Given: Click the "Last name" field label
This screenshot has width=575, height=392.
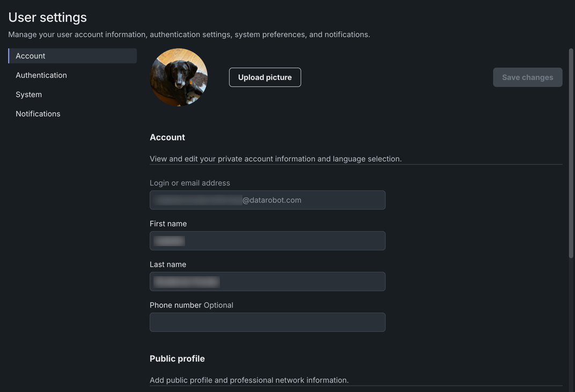Looking at the screenshot, I should pos(168,264).
